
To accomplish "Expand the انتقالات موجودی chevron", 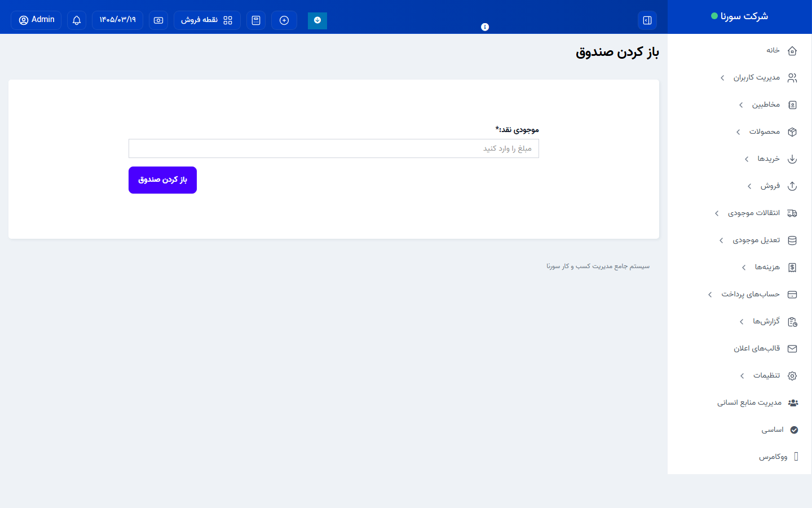I will [x=717, y=213].
